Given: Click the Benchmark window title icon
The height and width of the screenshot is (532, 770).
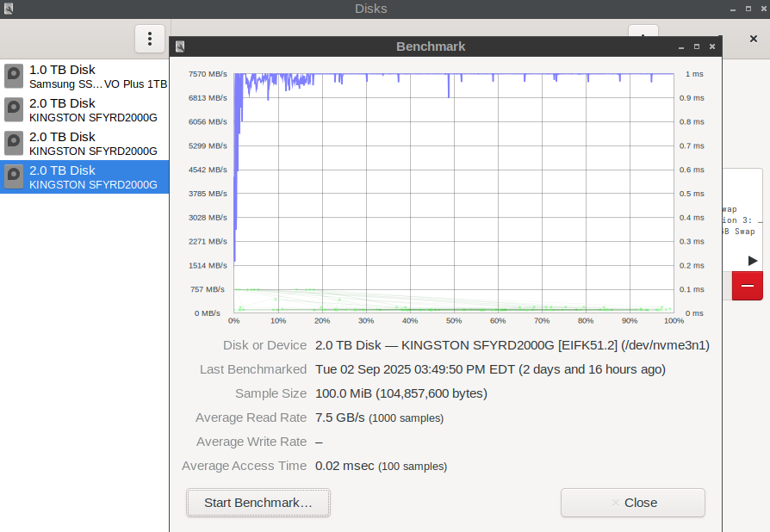Looking at the screenshot, I should [x=180, y=46].
